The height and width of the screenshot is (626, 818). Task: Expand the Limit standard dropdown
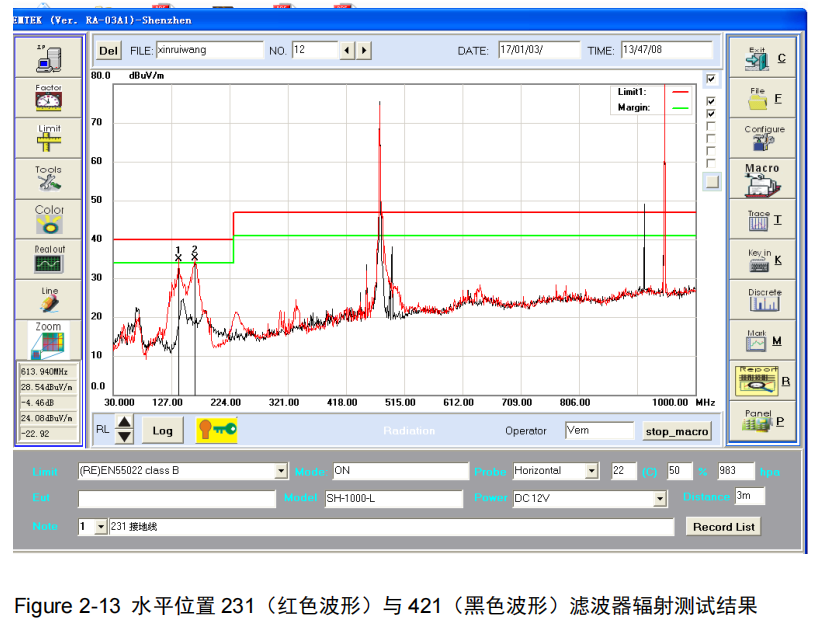pyautogui.click(x=281, y=471)
